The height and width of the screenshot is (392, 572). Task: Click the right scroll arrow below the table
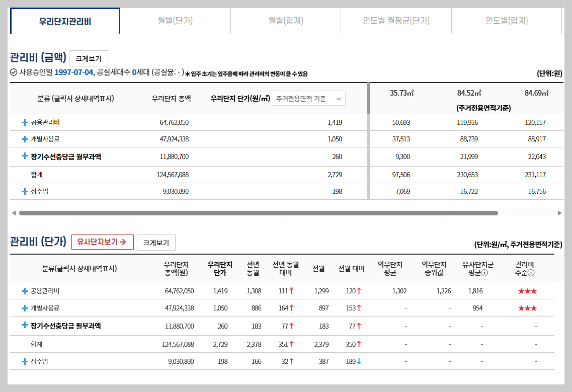[559, 213]
